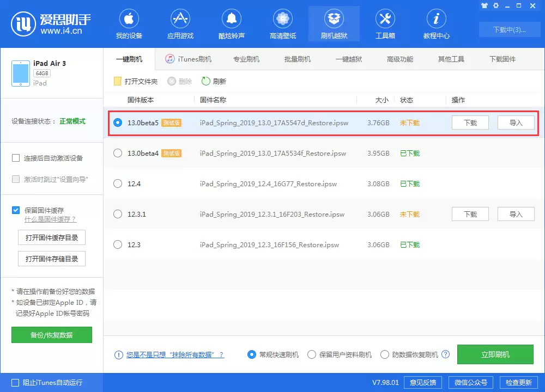
Task: Open the 酷炫铃声 ringtones section
Action: coord(232,24)
